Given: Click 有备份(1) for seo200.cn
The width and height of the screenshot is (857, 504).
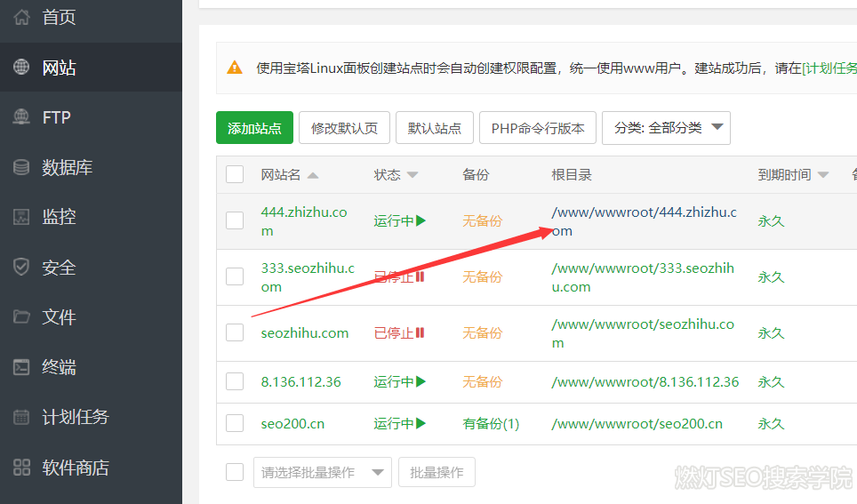Looking at the screenshot, I should point(491,424).
